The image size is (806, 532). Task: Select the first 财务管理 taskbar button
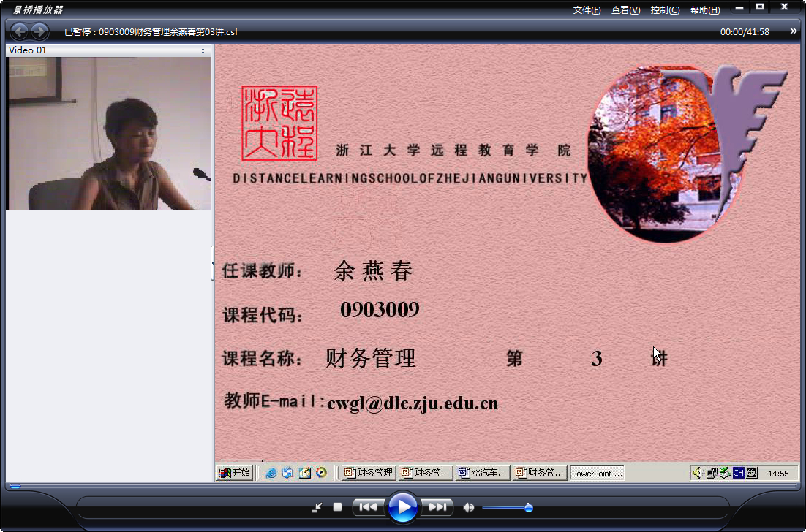tap(369, 472)
